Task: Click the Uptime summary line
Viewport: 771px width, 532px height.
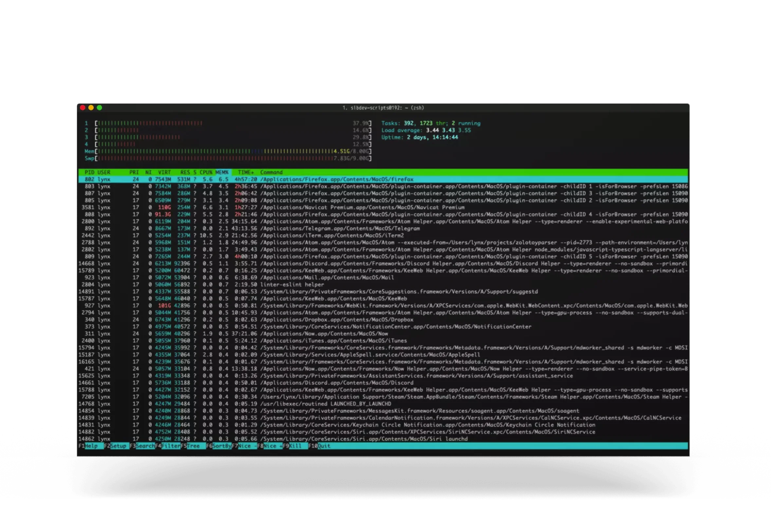Action: 419,137
